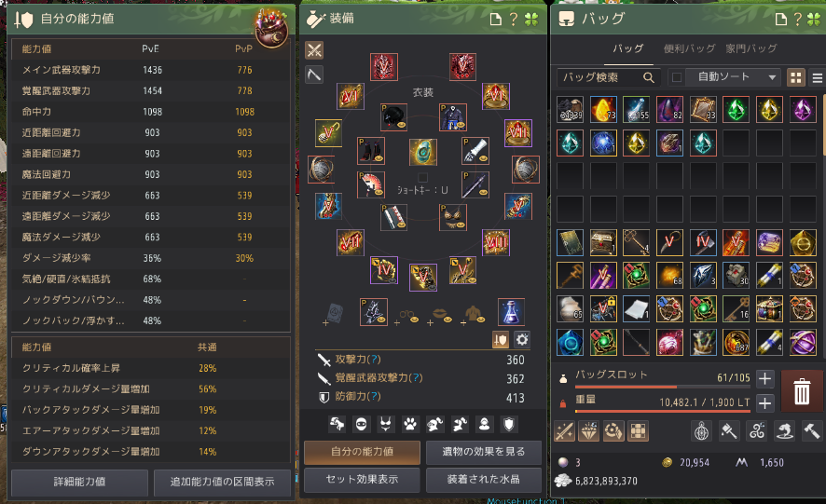Open the 自動ソート dropdown
The width and height of the screenshot is (826, 504).
(x=736, y=77)
